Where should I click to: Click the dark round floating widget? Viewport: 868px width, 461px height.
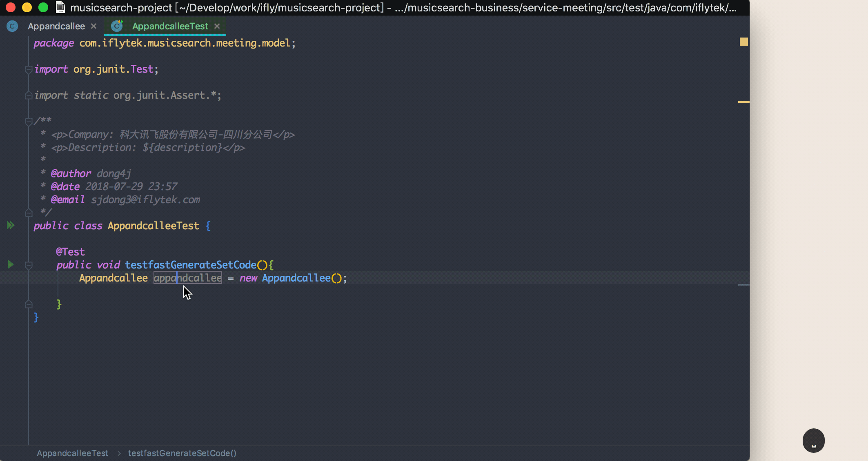coord(813,441)
